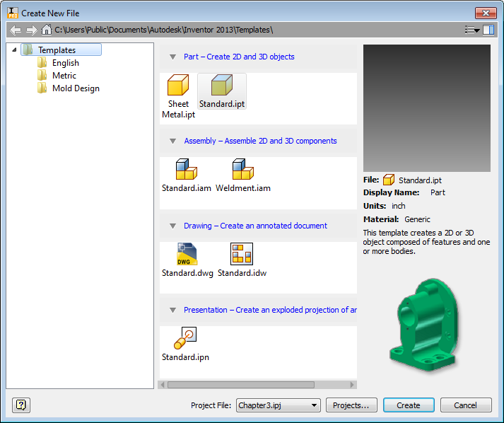Close the Create New File window
504x423 pixels.
[x=486, y=13]
